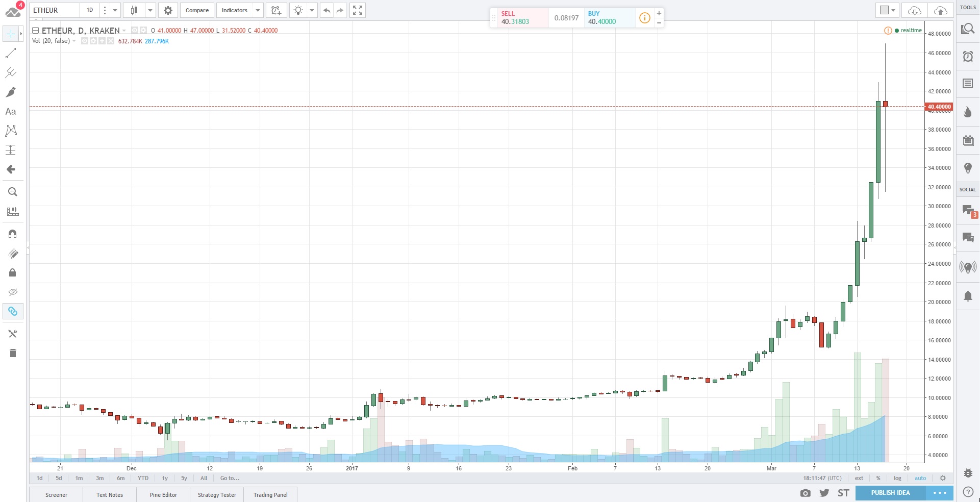Open the hotlists flame panel

[x=968, y=112]
